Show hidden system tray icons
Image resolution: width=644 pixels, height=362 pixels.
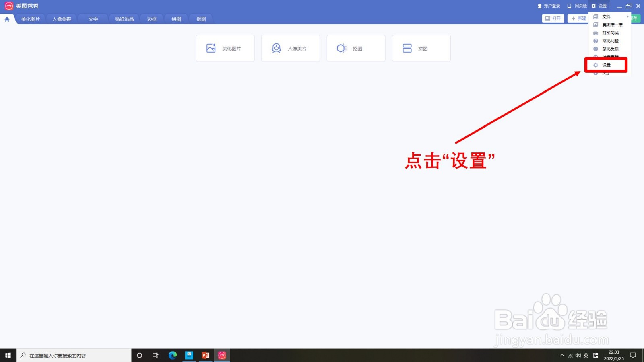pyautogui.click(x=562, y=355)
